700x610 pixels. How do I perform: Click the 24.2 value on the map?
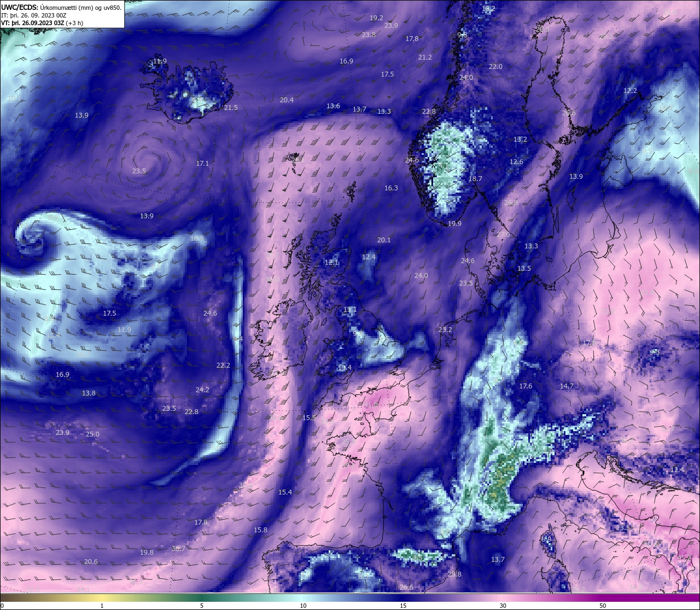pyautogui.click(x=202, y=390)
